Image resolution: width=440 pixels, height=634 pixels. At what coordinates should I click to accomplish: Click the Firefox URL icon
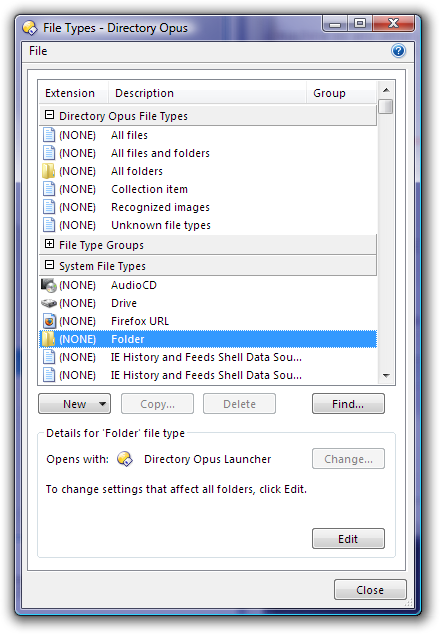(49, 321)
